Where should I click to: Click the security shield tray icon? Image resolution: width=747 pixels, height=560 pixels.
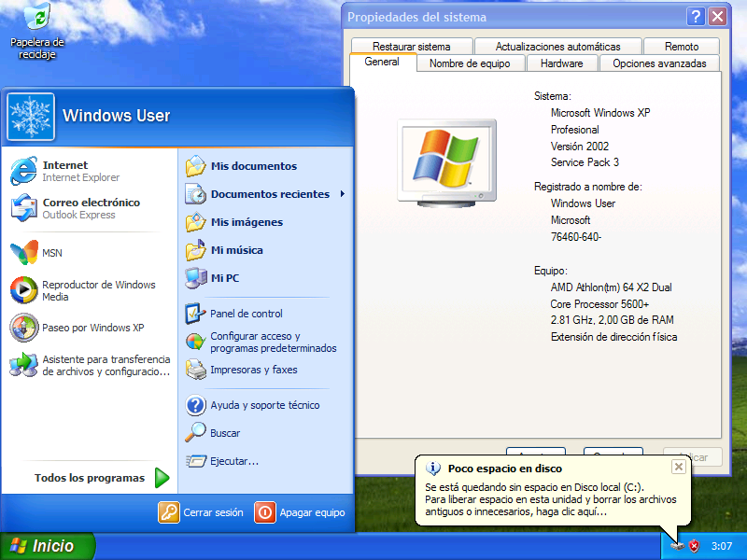point(695,546)
